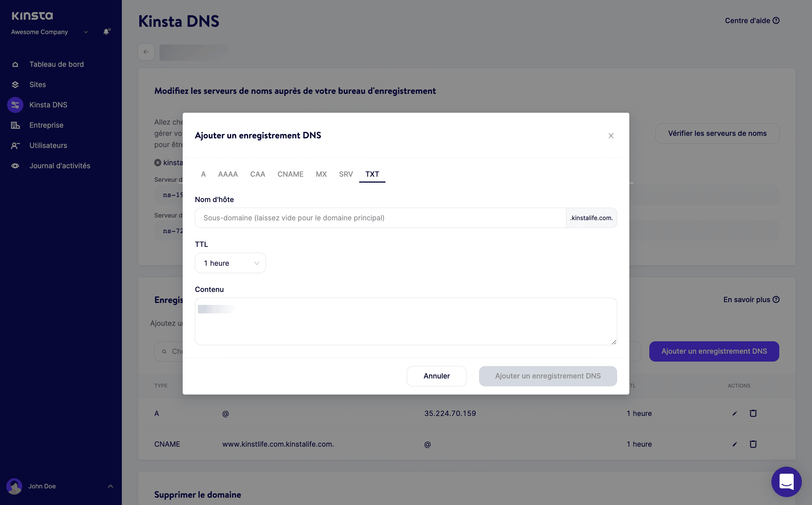812x505 pixels.
Task: Open the Entreprise panel icon
Action: 16,125
